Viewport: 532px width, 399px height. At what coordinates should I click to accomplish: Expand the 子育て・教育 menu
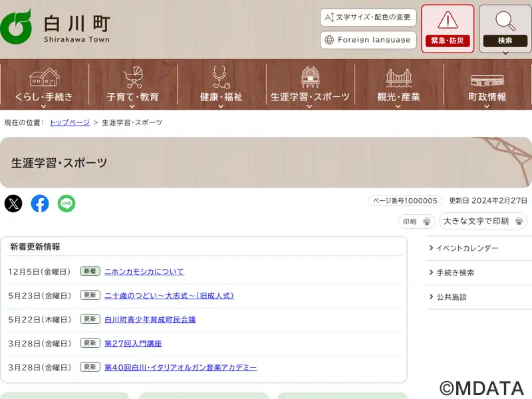tap(133, 84)
